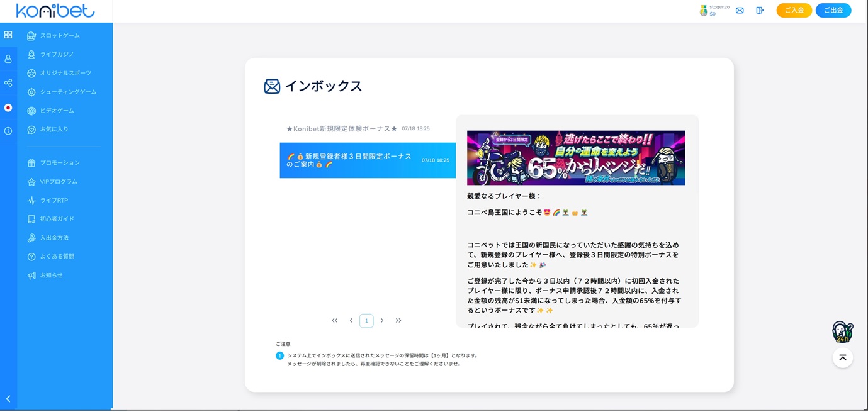The image size is (868, 412).
Task: Collapse the sidebar with bottom chevron
Action: (x=8, y=399)
